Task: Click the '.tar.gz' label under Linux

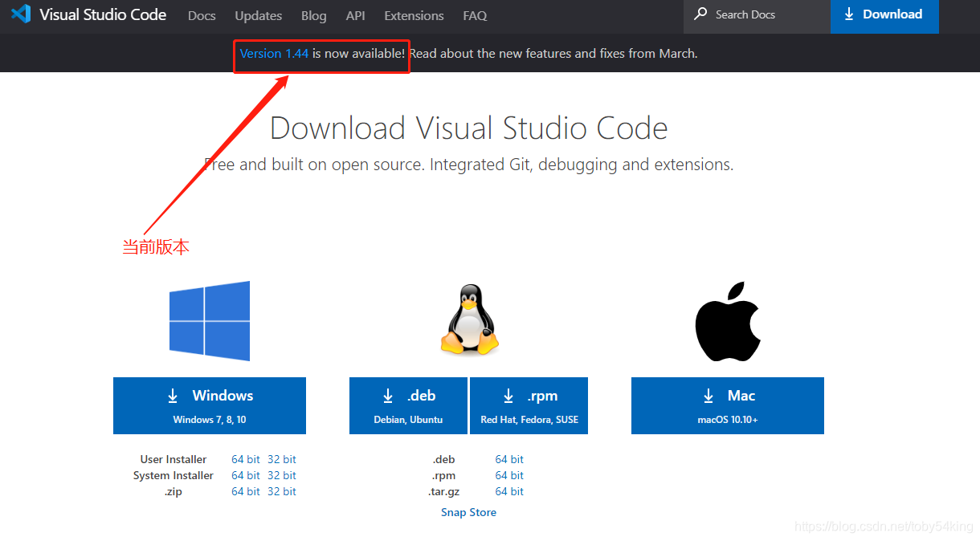Action: click(x=443, y=491)
